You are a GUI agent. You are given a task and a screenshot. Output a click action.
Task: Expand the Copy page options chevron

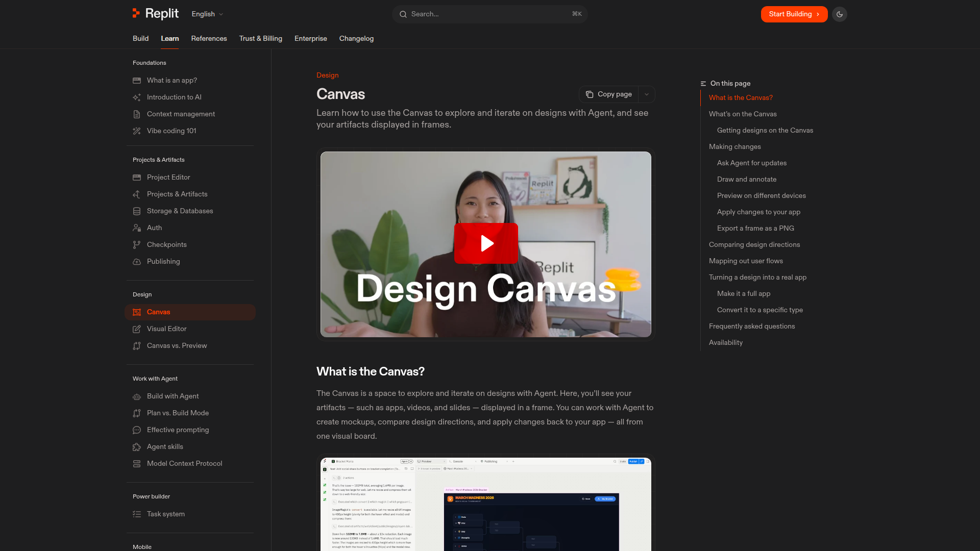[647, 94]
